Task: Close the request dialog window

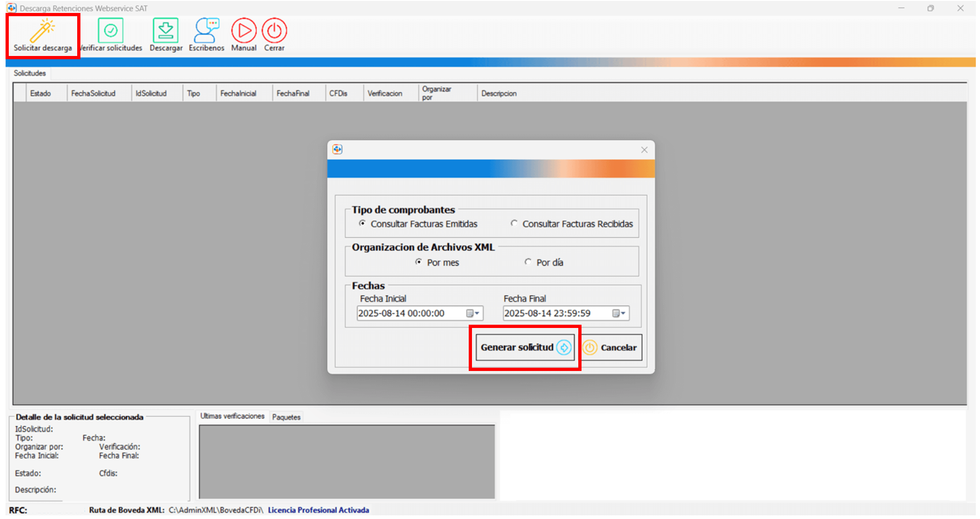Action: click(x=644, y=149)
